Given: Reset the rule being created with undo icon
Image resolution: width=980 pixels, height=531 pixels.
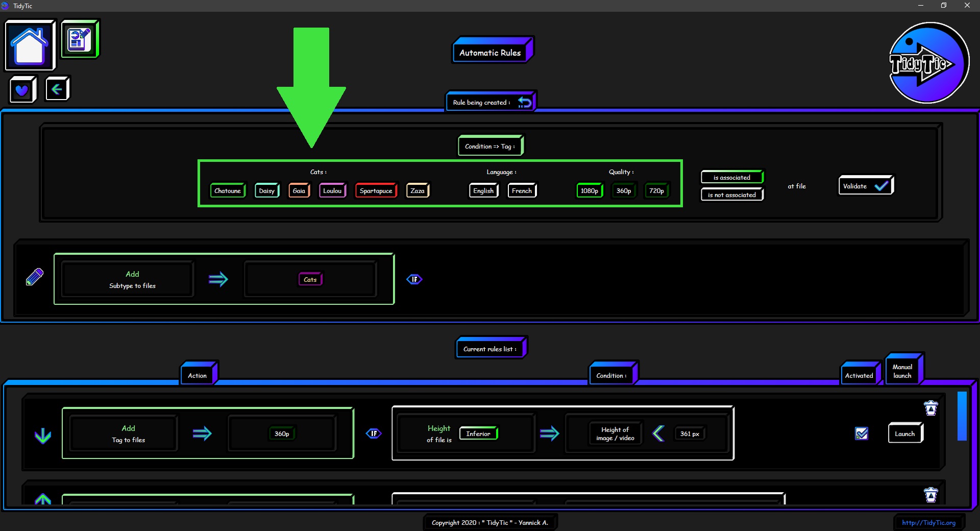Looking at the screenshot, I should (524, 102).
